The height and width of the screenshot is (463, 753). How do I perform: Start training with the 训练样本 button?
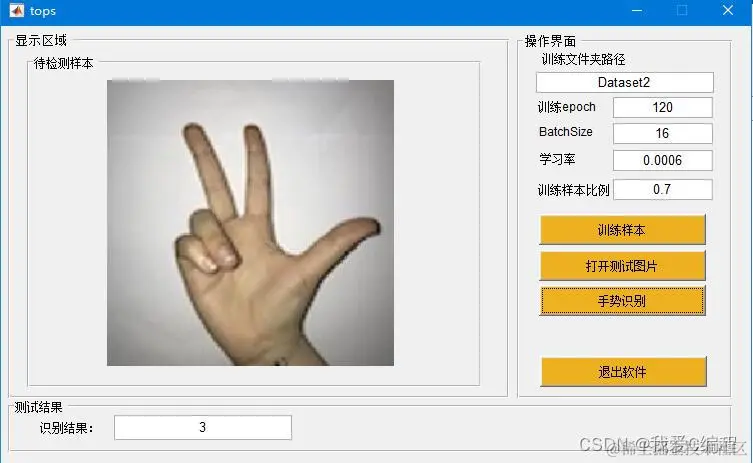tap(622, 230)
